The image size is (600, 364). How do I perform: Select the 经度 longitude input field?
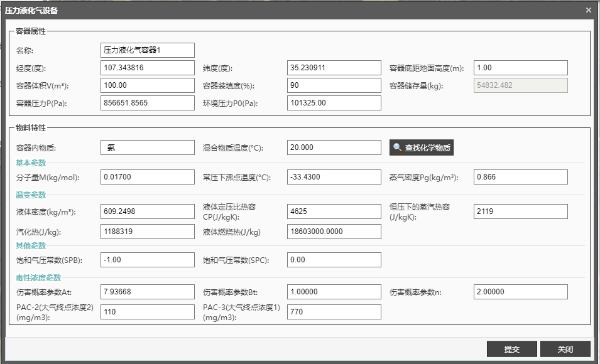click(148, 68)
